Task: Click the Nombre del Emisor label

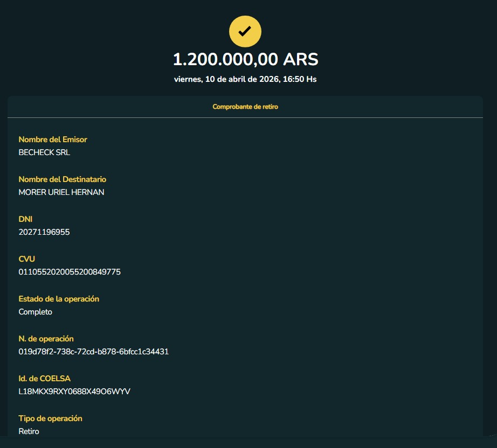Action: coord(53,139)
